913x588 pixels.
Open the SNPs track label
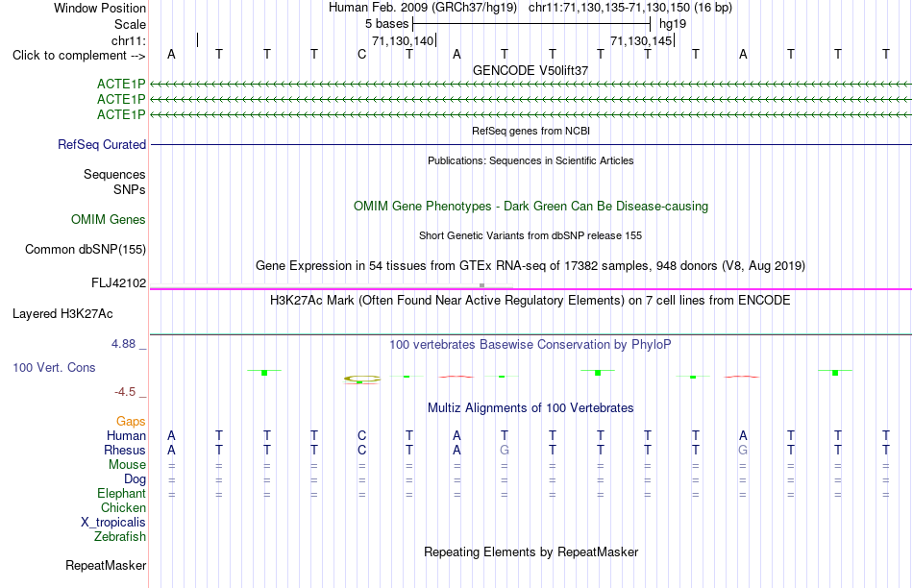pyautogui.click(x=130, y=190)
